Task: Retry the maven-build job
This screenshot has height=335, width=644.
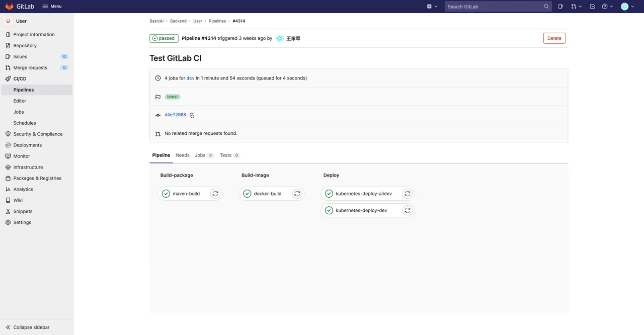Action: pos(215,193)
